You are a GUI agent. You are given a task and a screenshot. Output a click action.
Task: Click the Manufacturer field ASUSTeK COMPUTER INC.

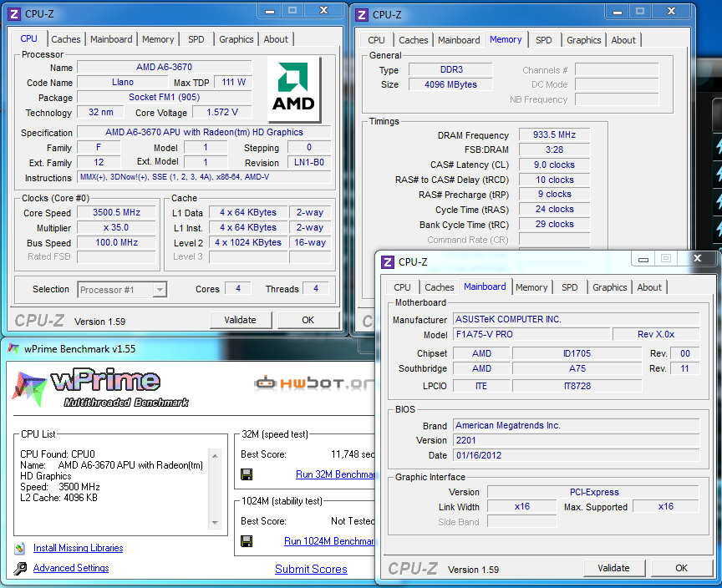tap(577, 319)
